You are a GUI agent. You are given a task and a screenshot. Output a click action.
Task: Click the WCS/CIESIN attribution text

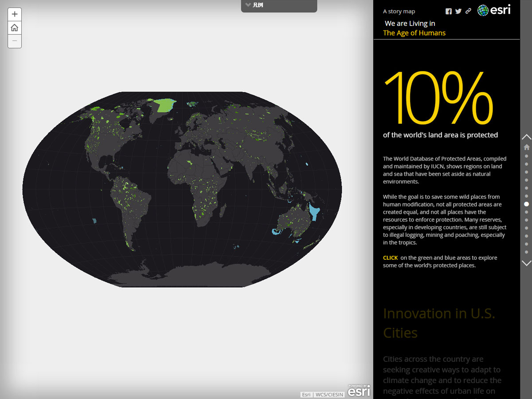(x=329, y=395)
